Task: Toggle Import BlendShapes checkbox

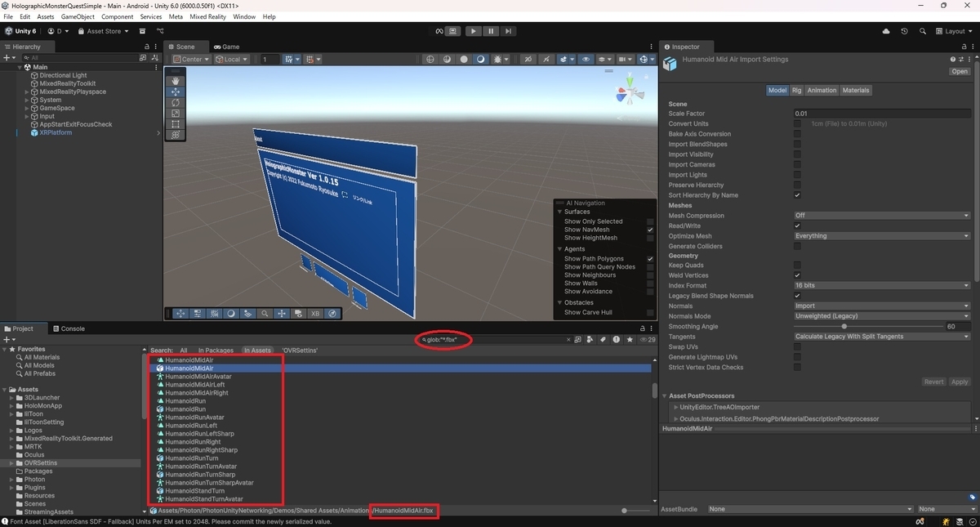Action: (x=797, y=145)
